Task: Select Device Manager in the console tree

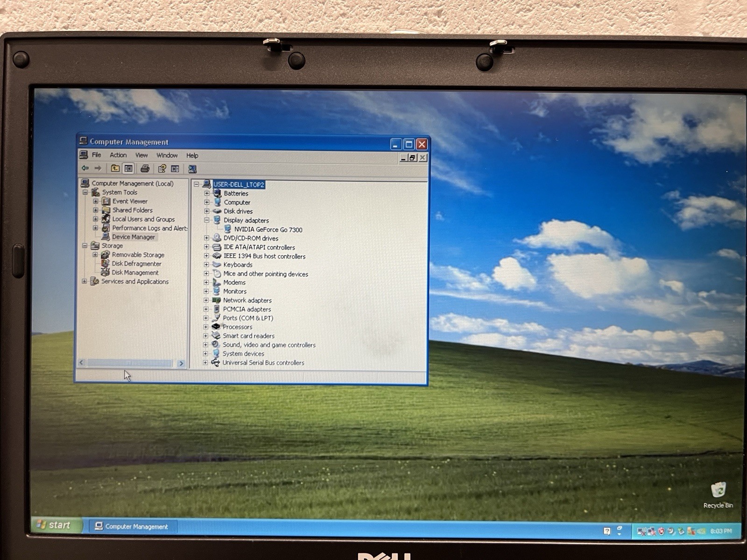Action: [133, 237]
